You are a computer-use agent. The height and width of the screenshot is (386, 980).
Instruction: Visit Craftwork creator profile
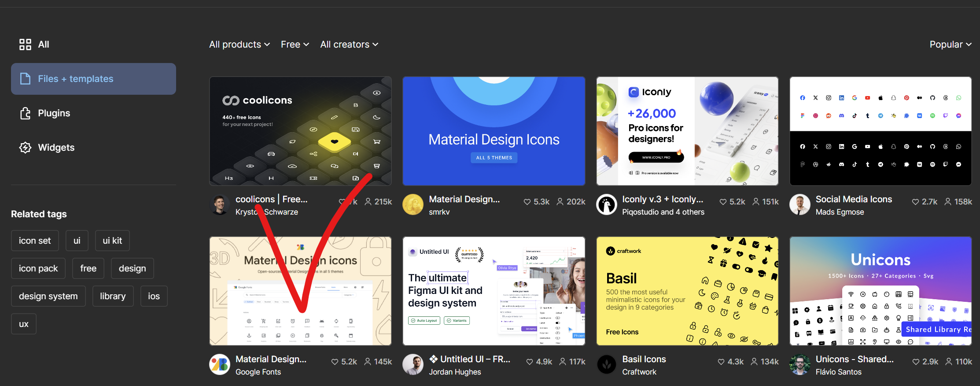coord(639,372)
